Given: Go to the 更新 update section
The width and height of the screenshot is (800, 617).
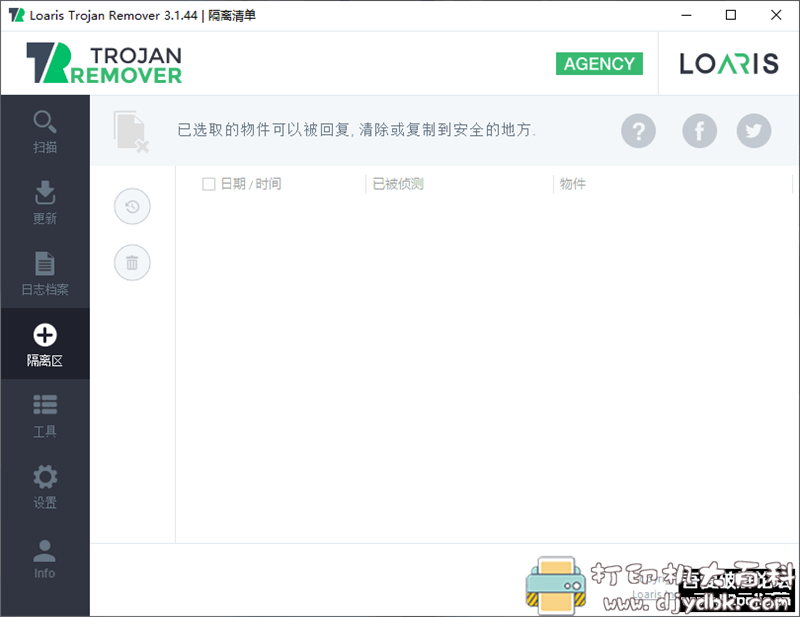Looking at the screenshot, I should tap(45, 202).
